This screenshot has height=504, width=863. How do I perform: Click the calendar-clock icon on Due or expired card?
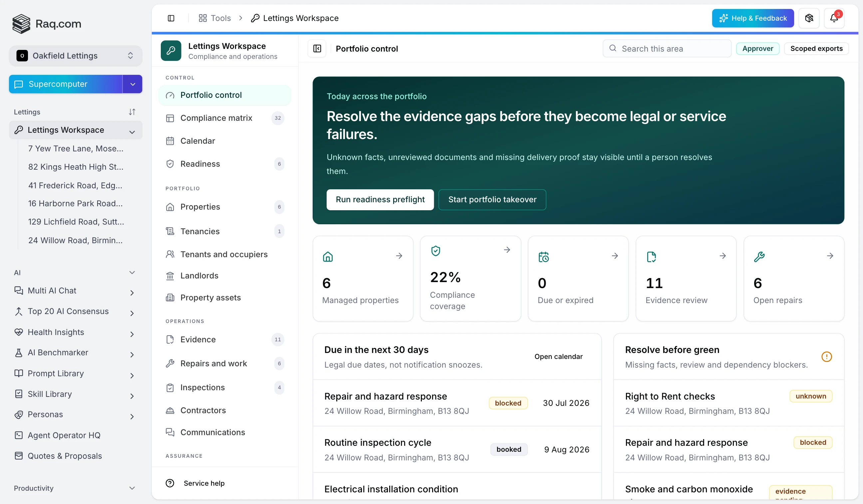543,256
